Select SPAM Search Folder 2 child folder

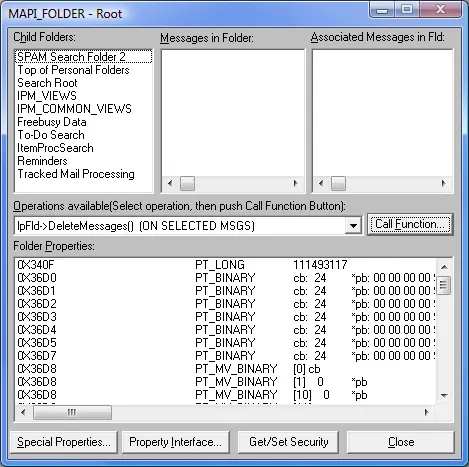pos(83,57)
